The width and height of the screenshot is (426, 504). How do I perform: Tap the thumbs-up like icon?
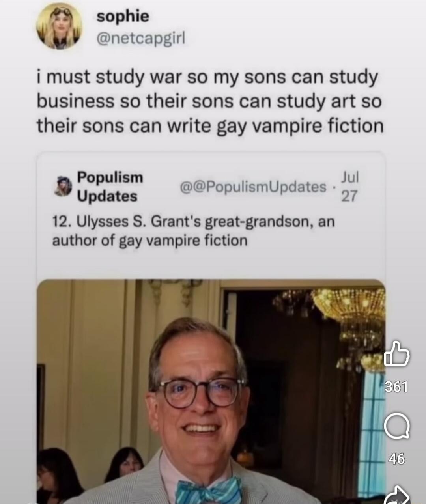pos(396,354)
